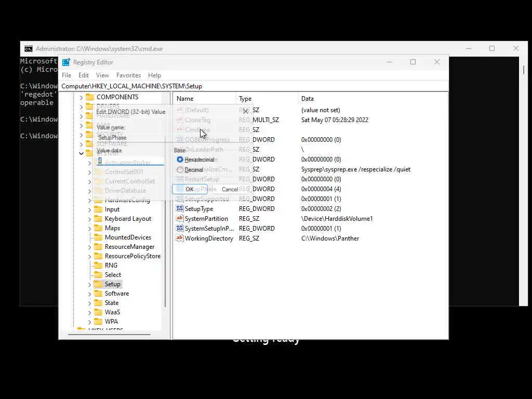Expand the Keyboard Layout key chevron
This screenshot has width=532, height=399.
tap(89, 219)
